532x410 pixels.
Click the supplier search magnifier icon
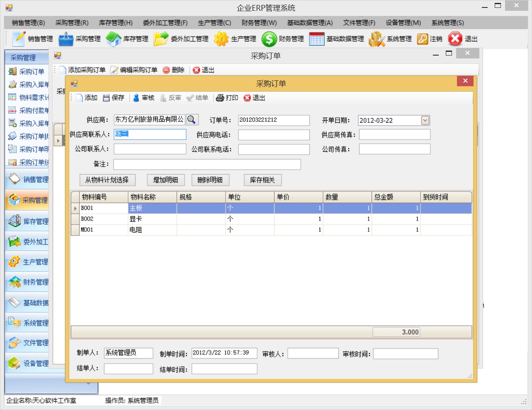coord(192,120)
